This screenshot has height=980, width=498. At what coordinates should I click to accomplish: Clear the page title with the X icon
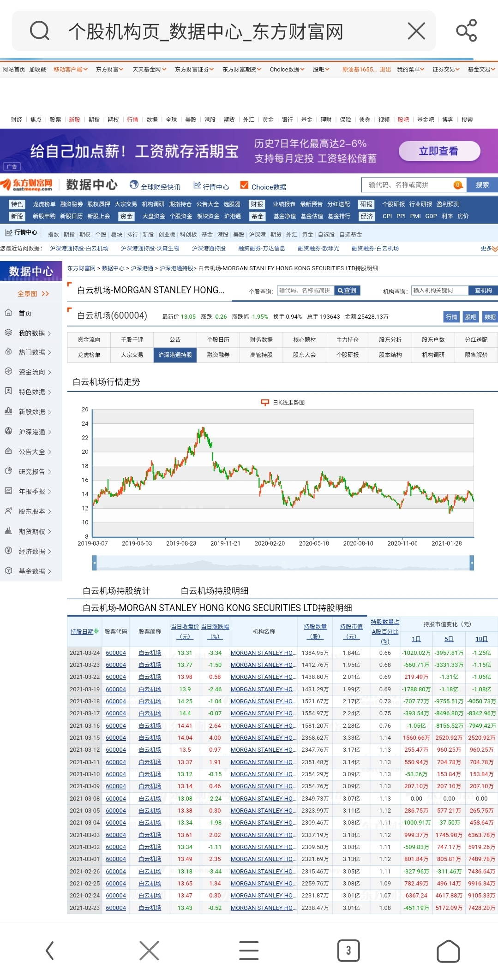416,31
